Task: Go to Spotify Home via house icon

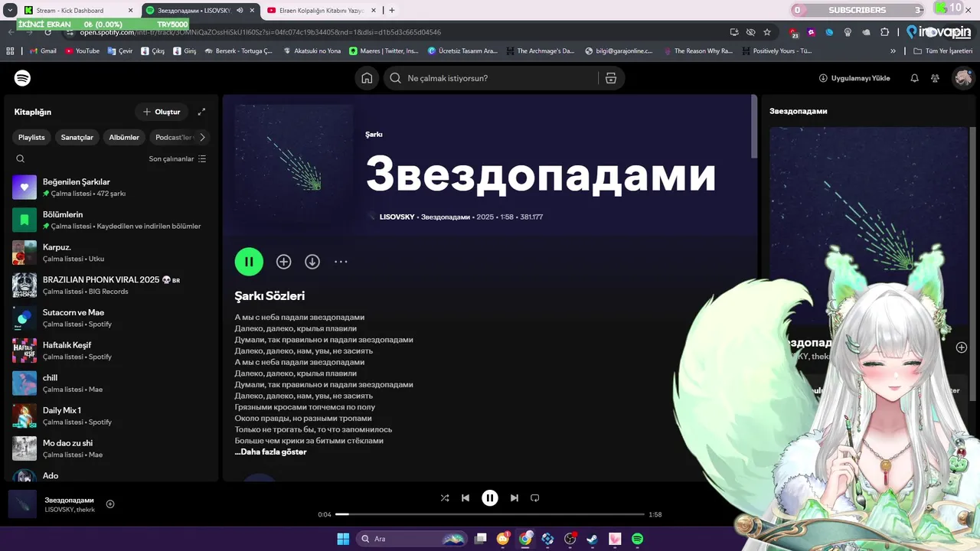Action: [367, 78]
